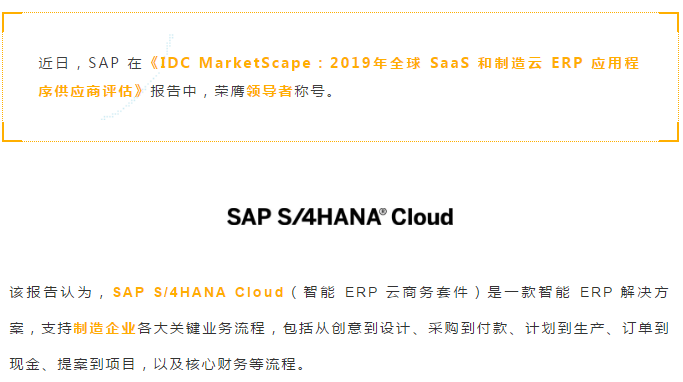Click the registered trademark symbol in logo
Viewport: 683px width, 382px height.
(383, 212)
